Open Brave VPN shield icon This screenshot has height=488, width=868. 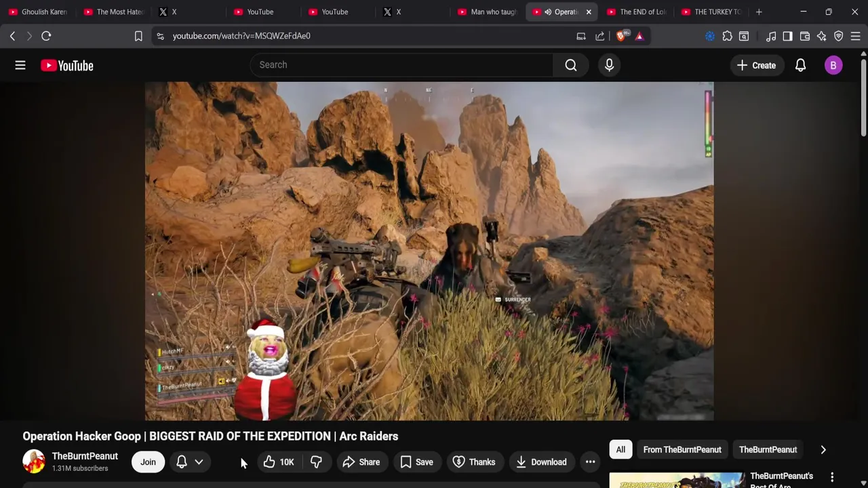coord(839,36)
